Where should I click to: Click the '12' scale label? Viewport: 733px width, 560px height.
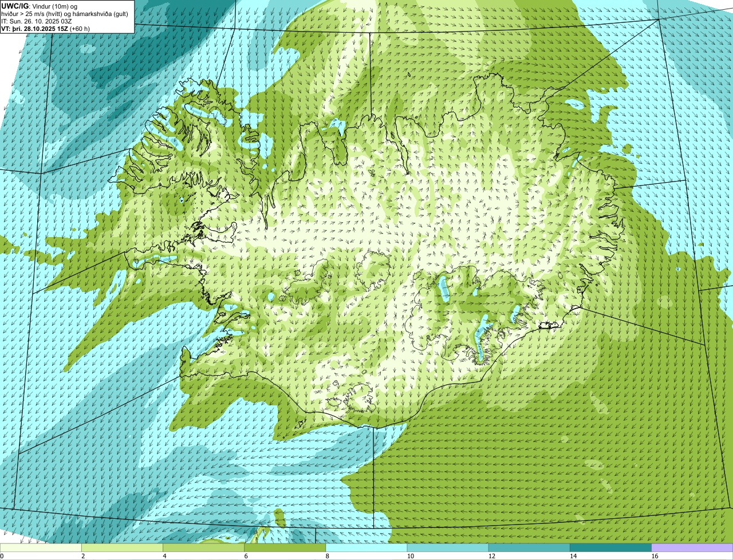pyautogui.click(x=491, y=556)
